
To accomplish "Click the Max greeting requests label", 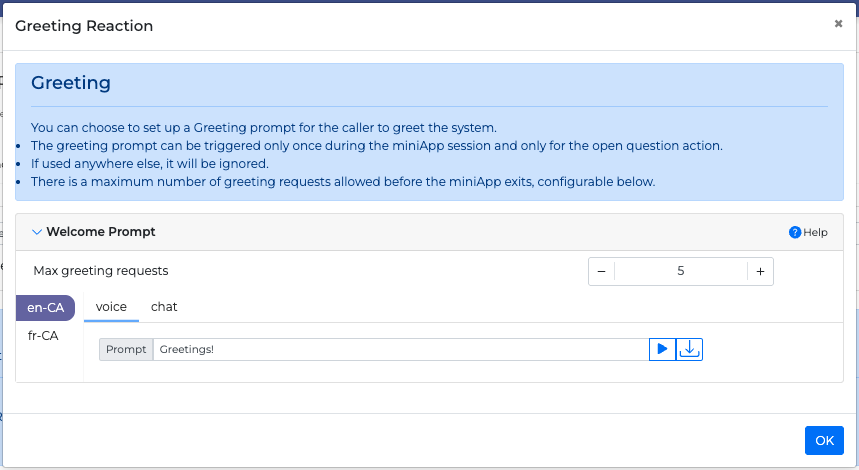I will pyautogui.click(x=101, y=271).
